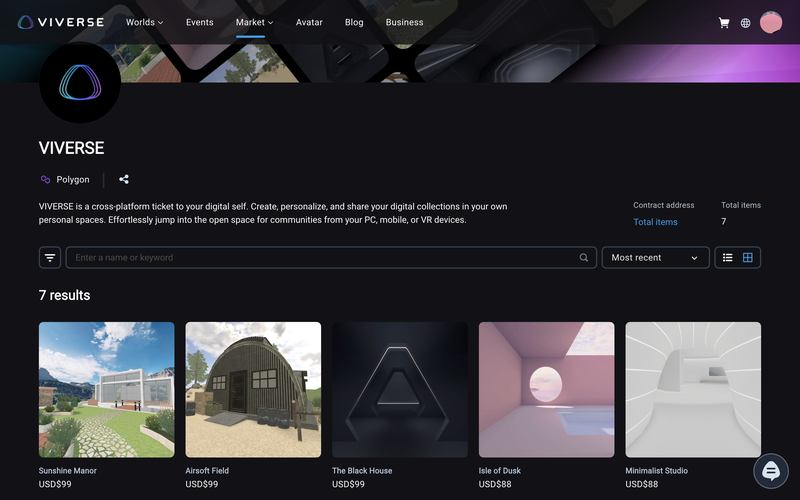Viewport: 800px width, 500px height.
Task: Go to the Events page
Action: [199, 22]
